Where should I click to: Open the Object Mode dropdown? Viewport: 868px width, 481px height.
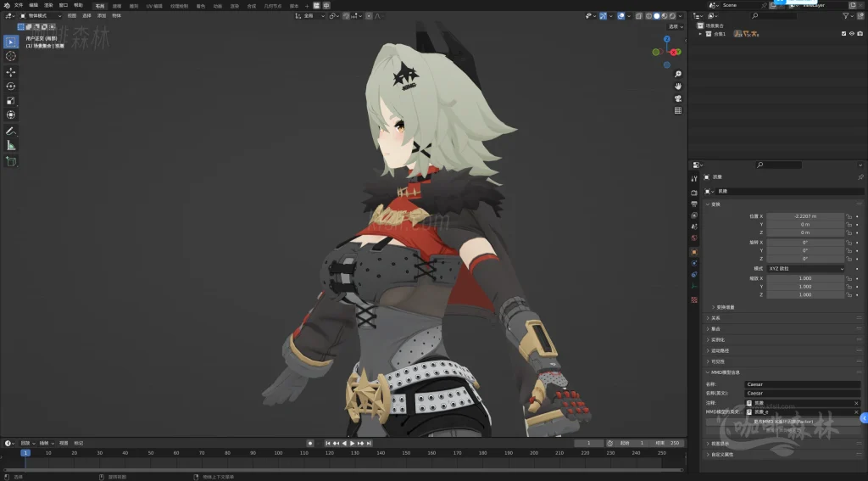[x=41, y=16]
